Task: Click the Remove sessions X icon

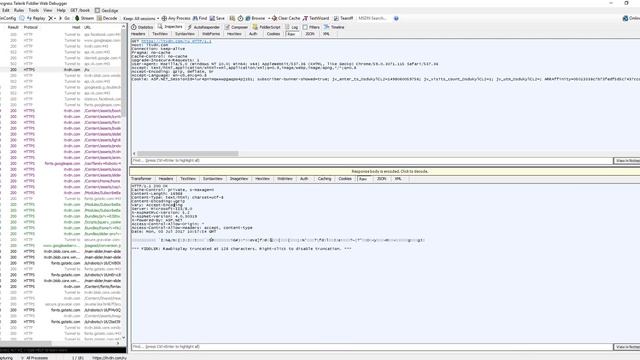Action: pyautogui.click(x=51, y=18)
